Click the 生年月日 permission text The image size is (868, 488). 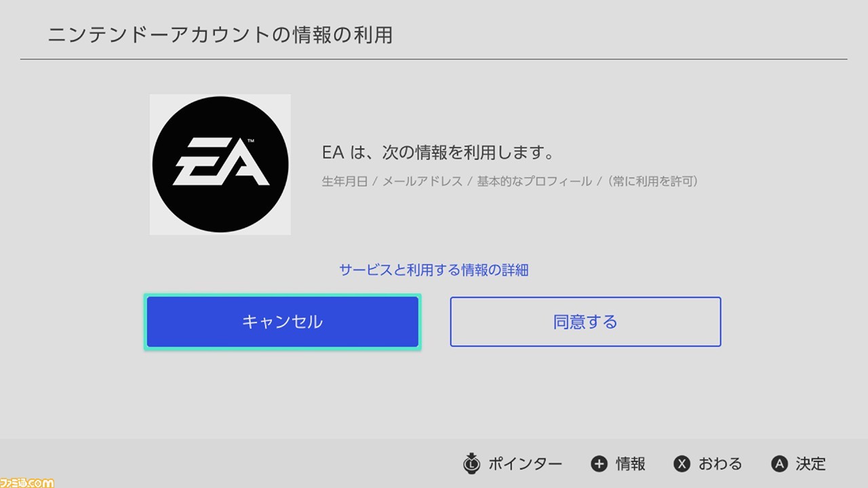click(x=344, y=182)
